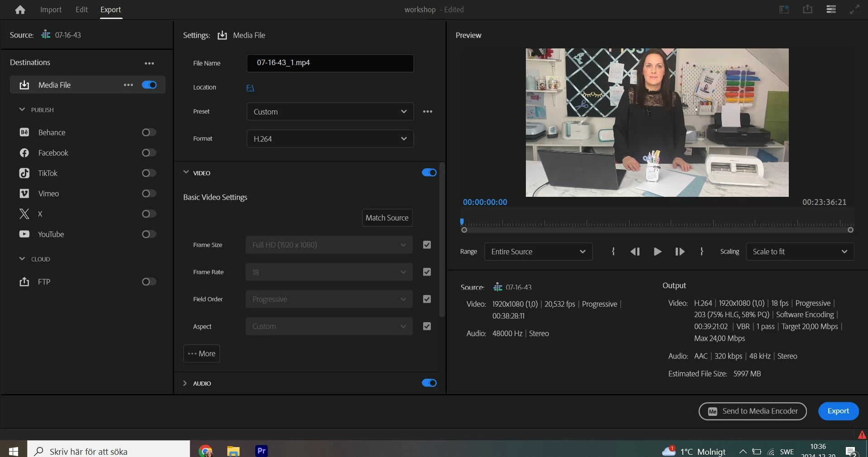This screenshot has width=868, height=457.
Task: Show More video settings
Action: (x=201, y=354)
